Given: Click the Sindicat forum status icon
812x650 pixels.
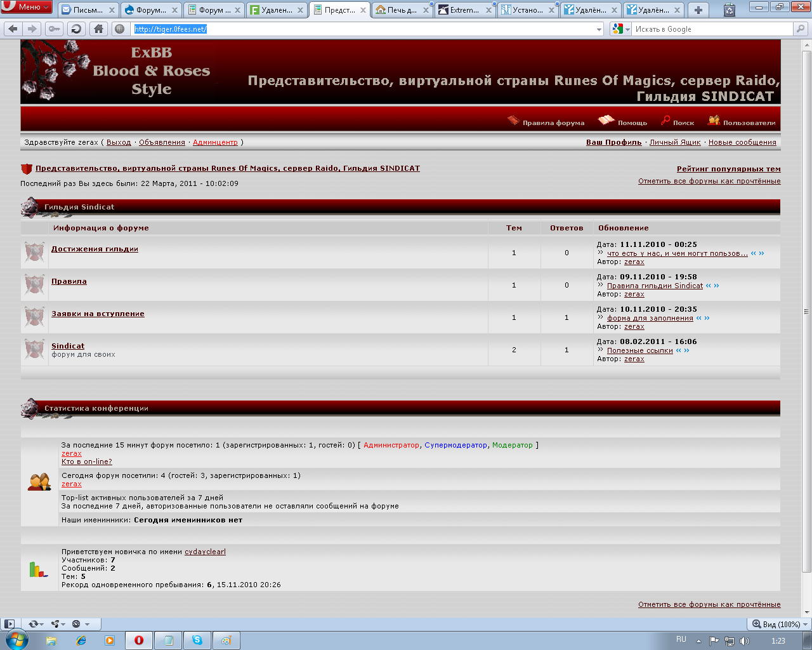Looking at the screenshot, I should pyautogui.click(x=34, y=349).
